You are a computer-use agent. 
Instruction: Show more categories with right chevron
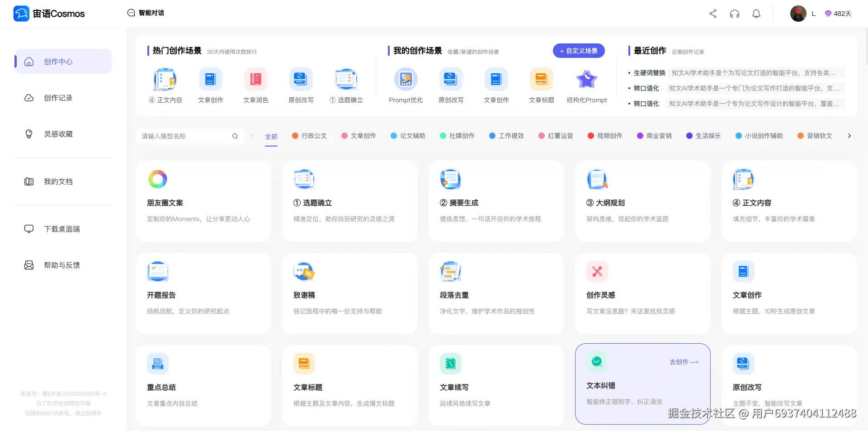point(849,136)
